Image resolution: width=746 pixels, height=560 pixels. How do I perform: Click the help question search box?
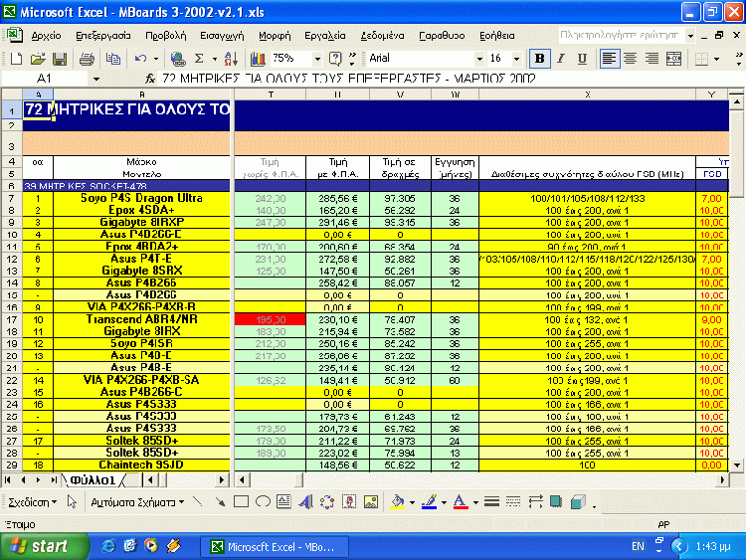click(x=622, y=35)
